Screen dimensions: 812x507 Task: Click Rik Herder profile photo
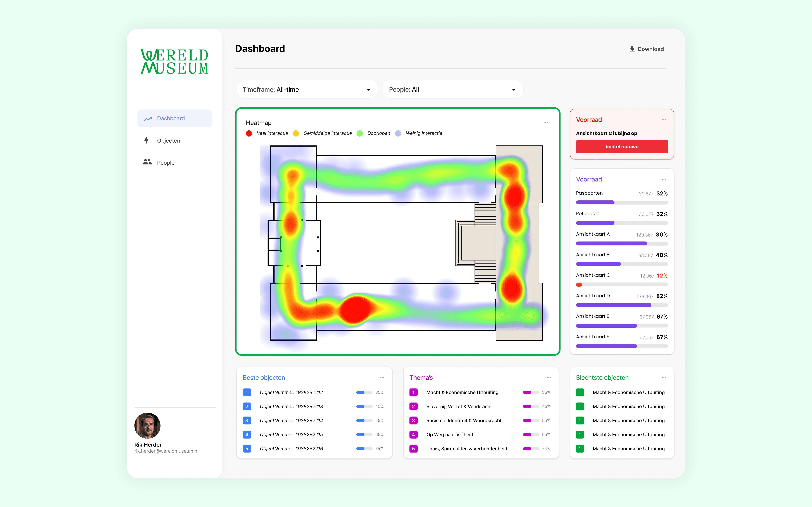(x=147, y=426)
